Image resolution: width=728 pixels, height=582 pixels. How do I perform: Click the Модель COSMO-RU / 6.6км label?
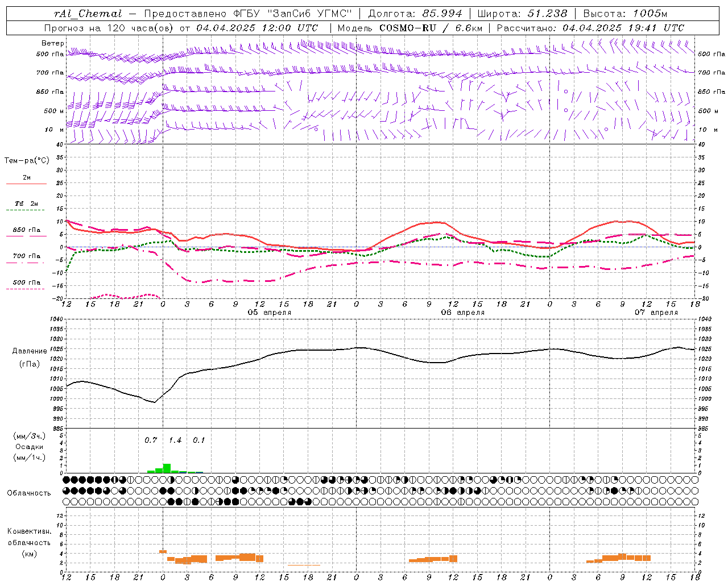click(410, 28)
